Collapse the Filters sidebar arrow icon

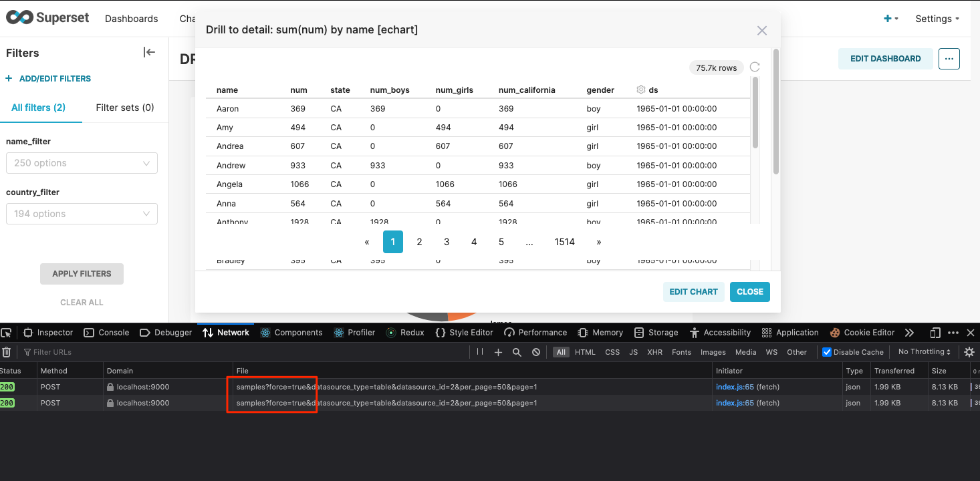pos(149,53)
